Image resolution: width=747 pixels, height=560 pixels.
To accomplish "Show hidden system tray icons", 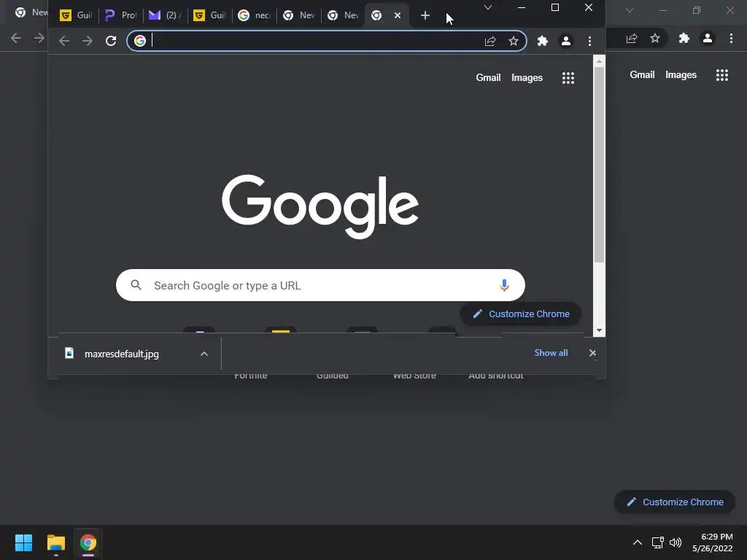I will [x=637, y=542].
